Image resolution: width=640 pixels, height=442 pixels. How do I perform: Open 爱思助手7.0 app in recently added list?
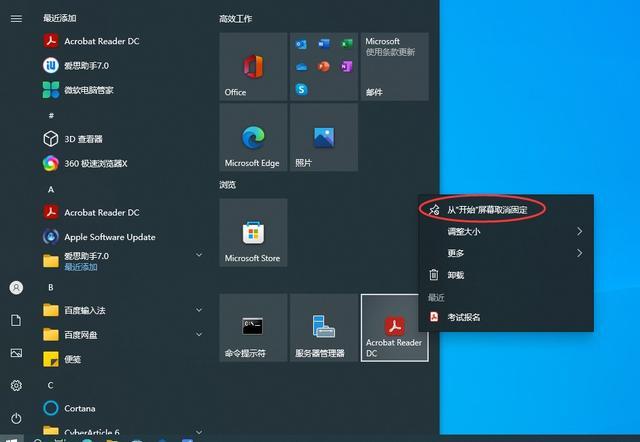76,65
